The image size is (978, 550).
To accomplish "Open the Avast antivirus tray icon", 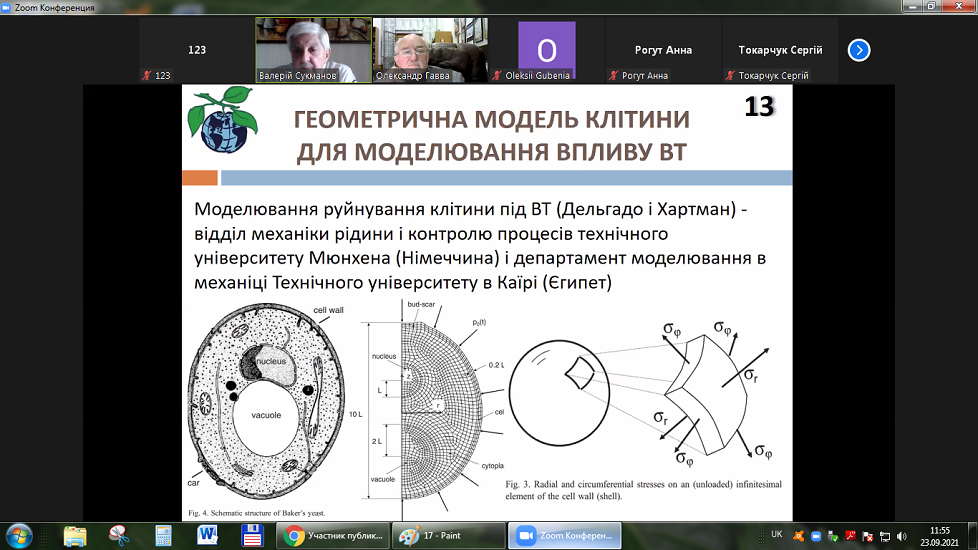I will (798, 536).
